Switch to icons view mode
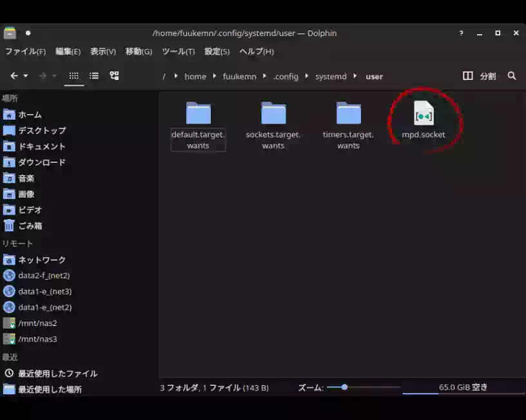The height and width of the screenshot is (420, 526). [73, 76]
